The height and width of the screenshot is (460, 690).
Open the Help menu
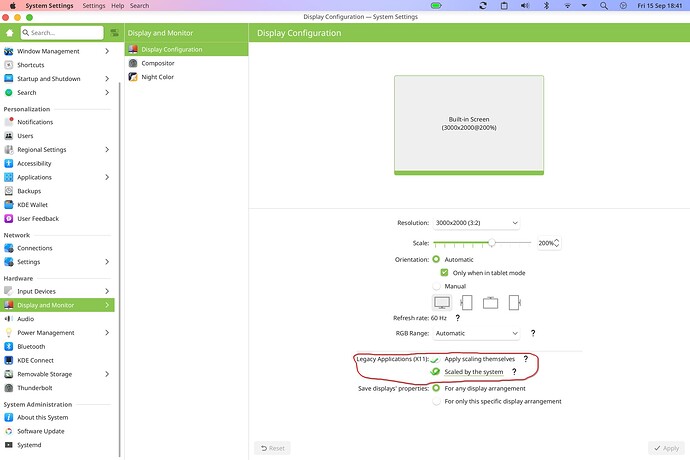click(117, 6)
